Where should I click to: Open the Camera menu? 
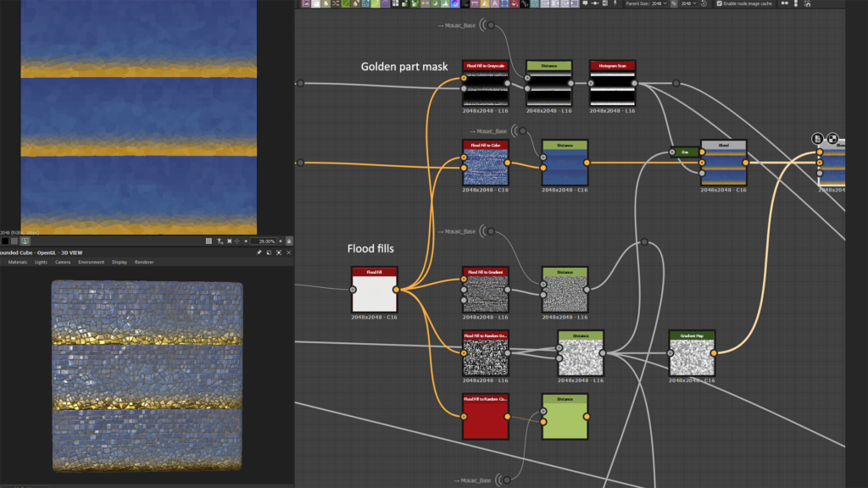[x=63, y=262]
